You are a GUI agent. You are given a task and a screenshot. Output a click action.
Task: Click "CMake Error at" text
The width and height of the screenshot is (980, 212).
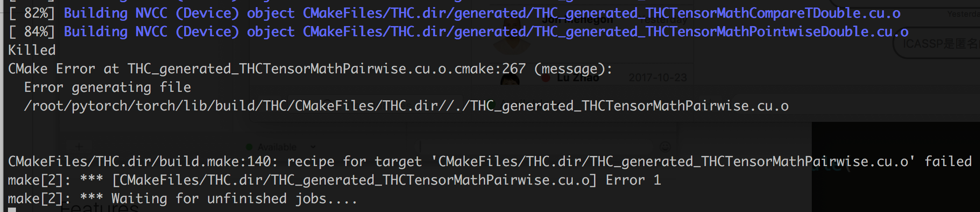63,69
